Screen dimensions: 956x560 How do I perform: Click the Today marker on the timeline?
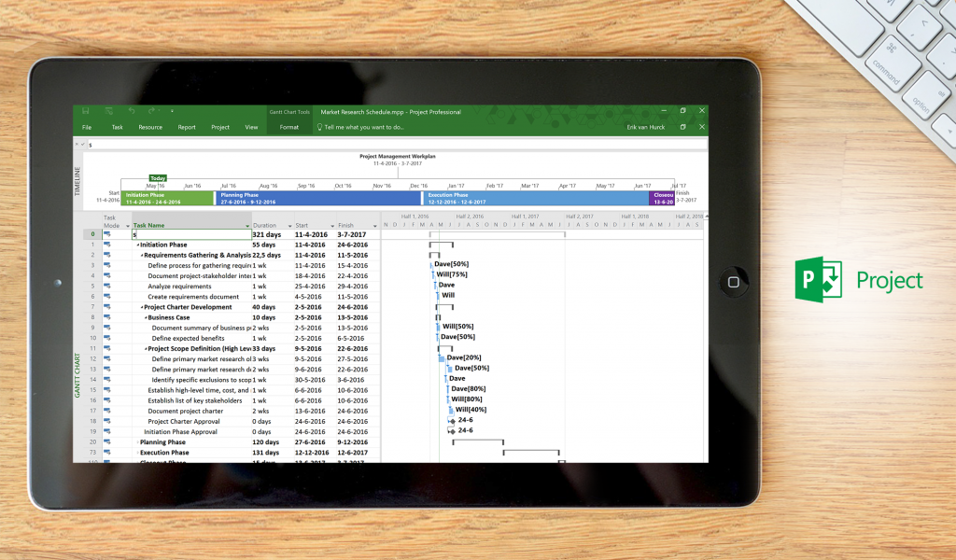click(159, 177)
